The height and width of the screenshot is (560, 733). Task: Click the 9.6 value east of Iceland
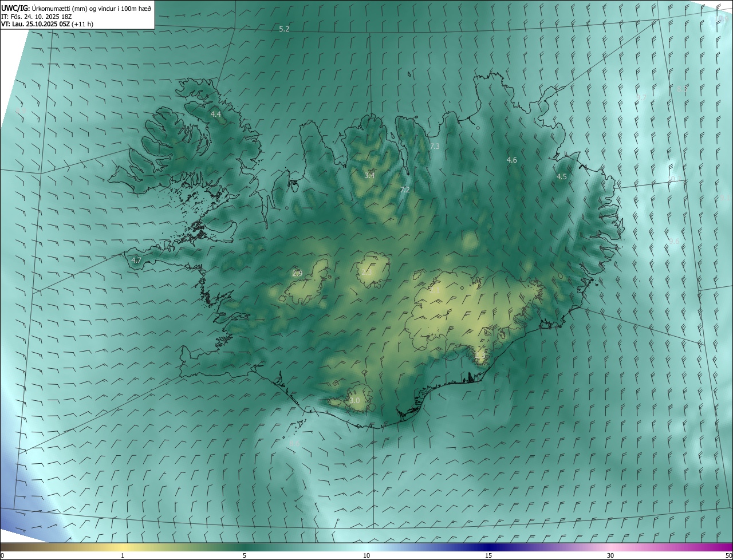point(675,242)
